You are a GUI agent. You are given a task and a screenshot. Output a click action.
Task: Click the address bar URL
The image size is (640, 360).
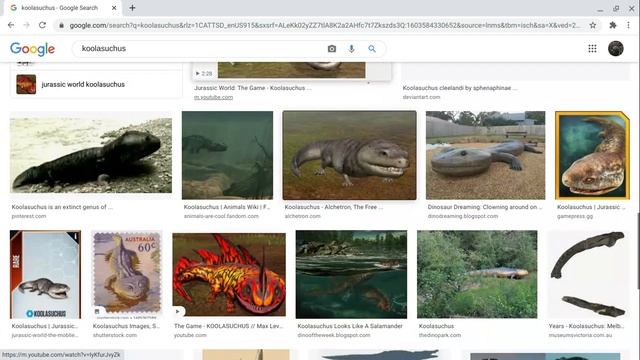324,25
